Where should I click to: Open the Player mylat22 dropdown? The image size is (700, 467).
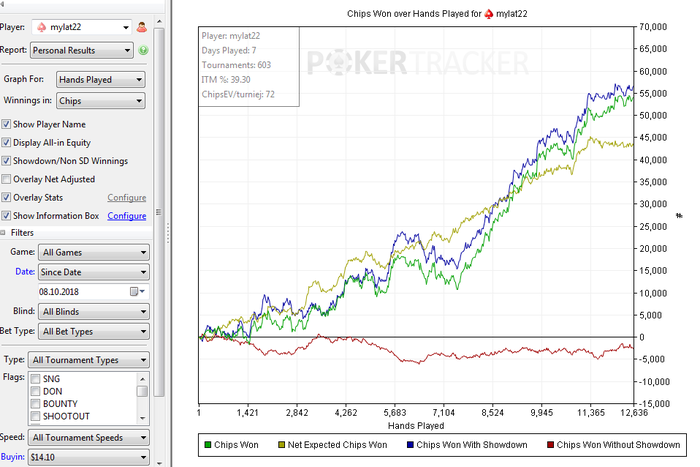[x=81, y=27]
